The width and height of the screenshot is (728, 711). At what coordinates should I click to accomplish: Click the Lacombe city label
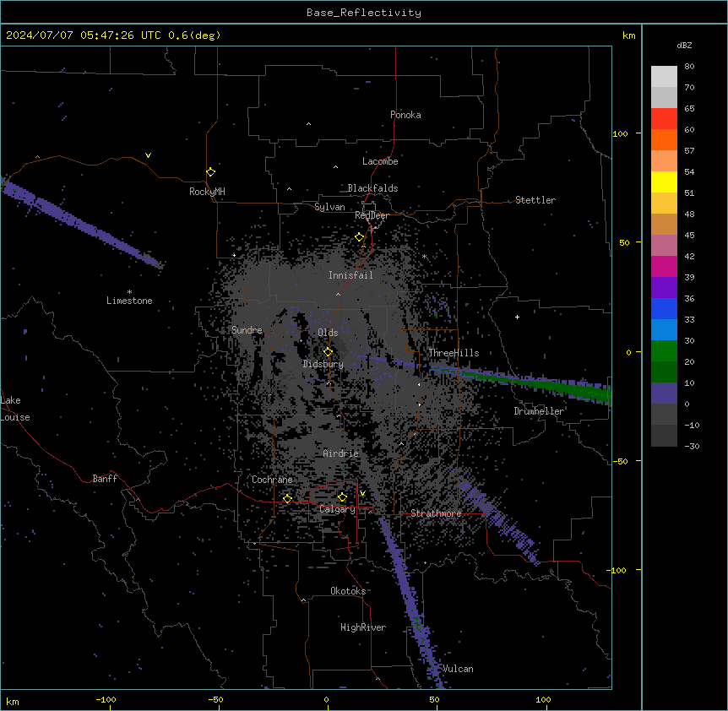coord(380,161)
